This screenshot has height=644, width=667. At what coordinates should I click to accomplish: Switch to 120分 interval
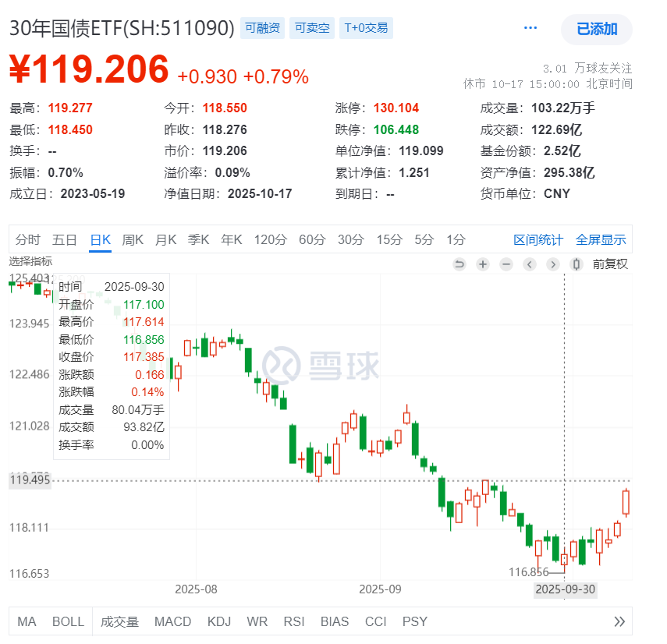pyautogui.click(x=271, y=240)
